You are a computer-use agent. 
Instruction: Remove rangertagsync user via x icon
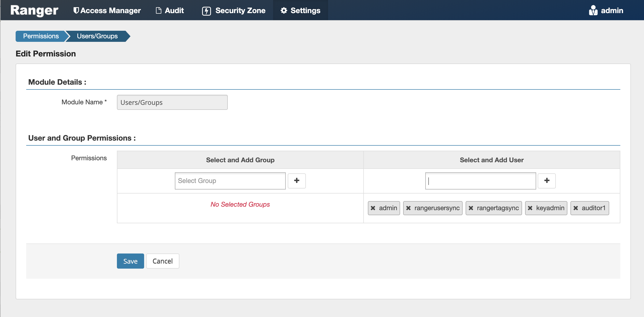point(471,208)
